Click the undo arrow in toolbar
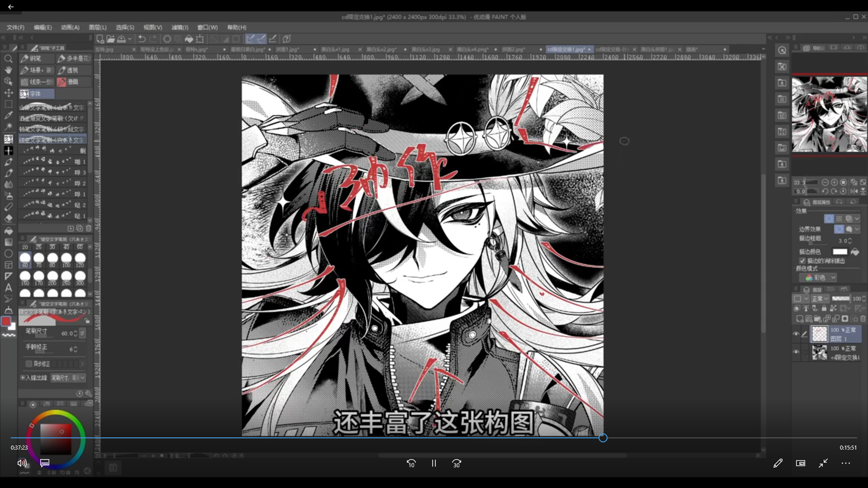Viewport: 868px width, 488px height. (142, 39)
